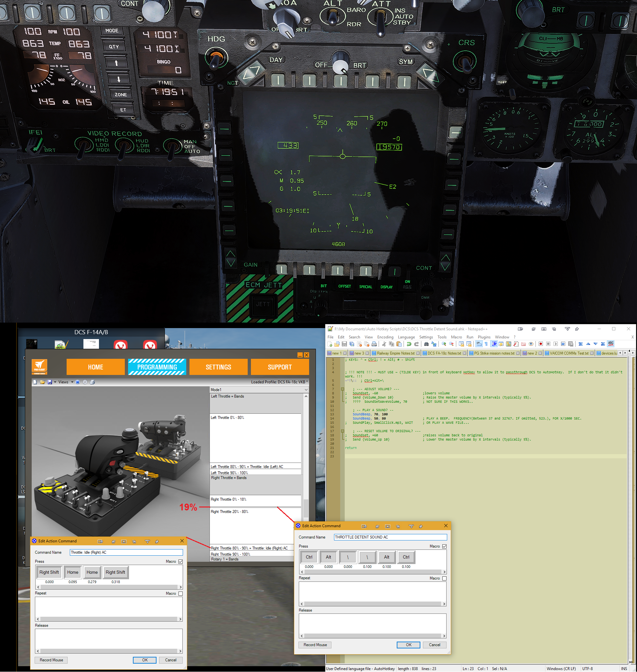Viewport: 637px width, 672px height.
Task: Click the gear icon beside Views
Action: pos(85,382)
